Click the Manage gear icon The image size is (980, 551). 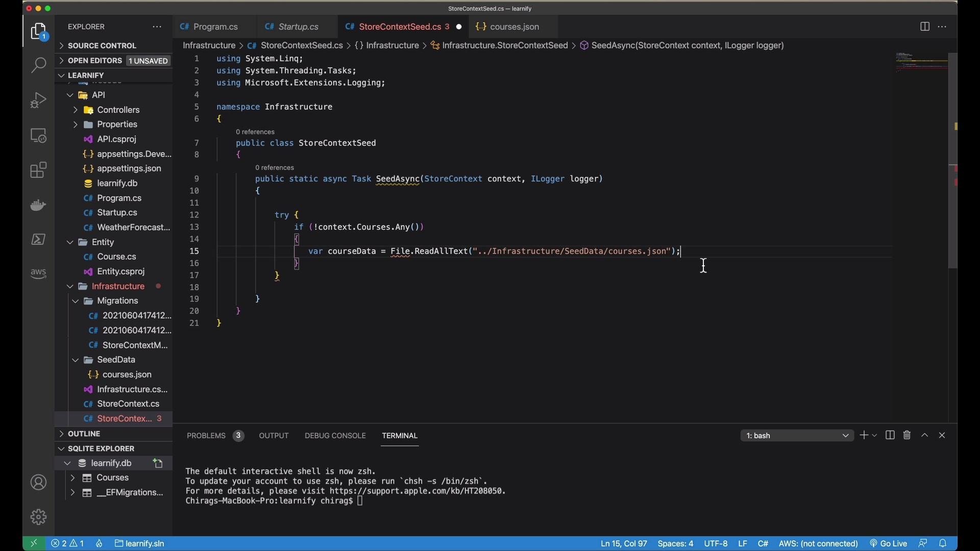tap(39, 517)
